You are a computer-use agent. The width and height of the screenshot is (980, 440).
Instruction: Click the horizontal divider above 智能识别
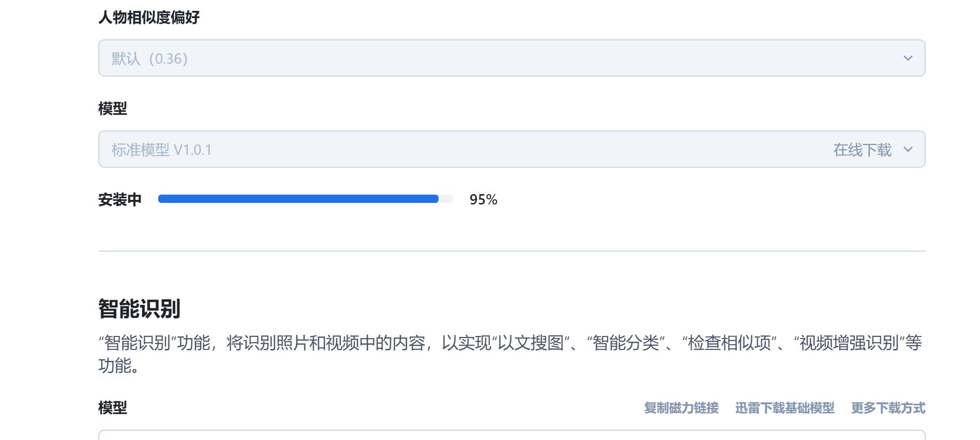click(x=511, y=251)
